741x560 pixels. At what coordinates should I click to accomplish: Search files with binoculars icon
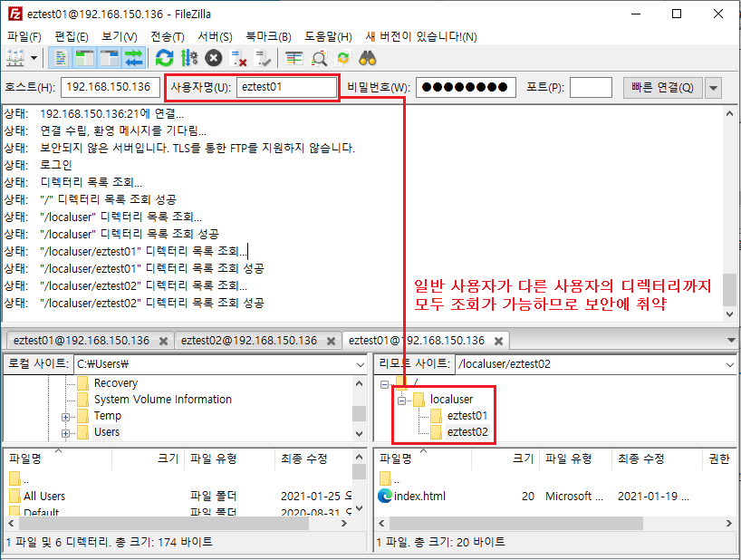click(x=367, y=58)
